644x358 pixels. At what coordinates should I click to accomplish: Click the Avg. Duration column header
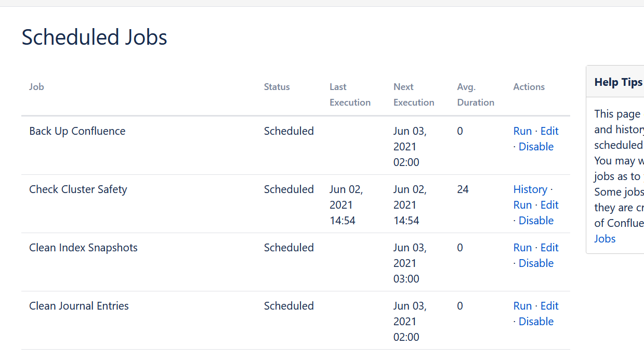[x=476, y=95]
